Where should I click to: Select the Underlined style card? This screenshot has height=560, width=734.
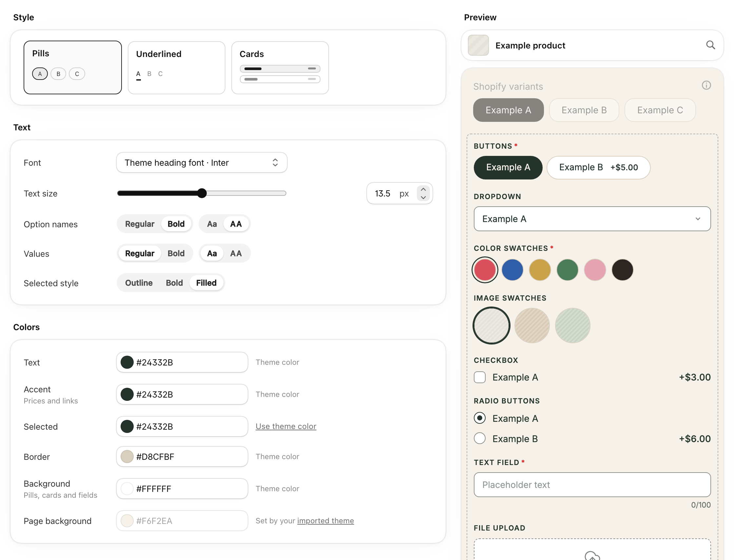pos(176,68)
